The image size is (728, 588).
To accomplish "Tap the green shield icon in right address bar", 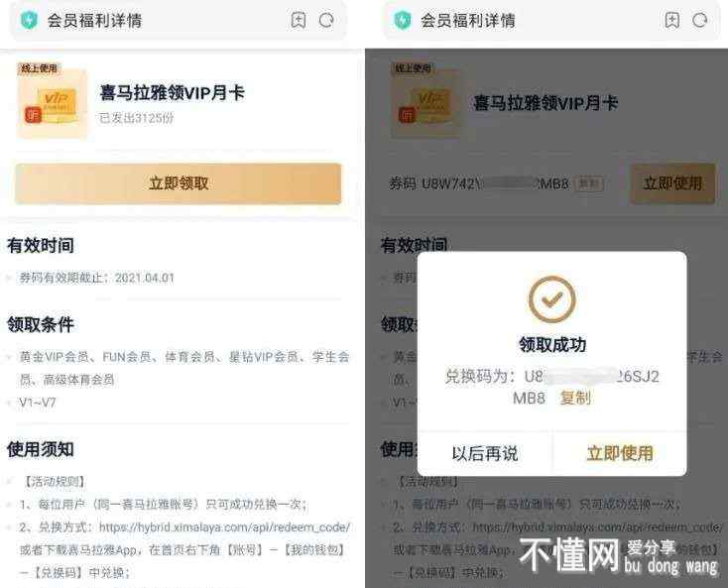I will click(402, 21).
